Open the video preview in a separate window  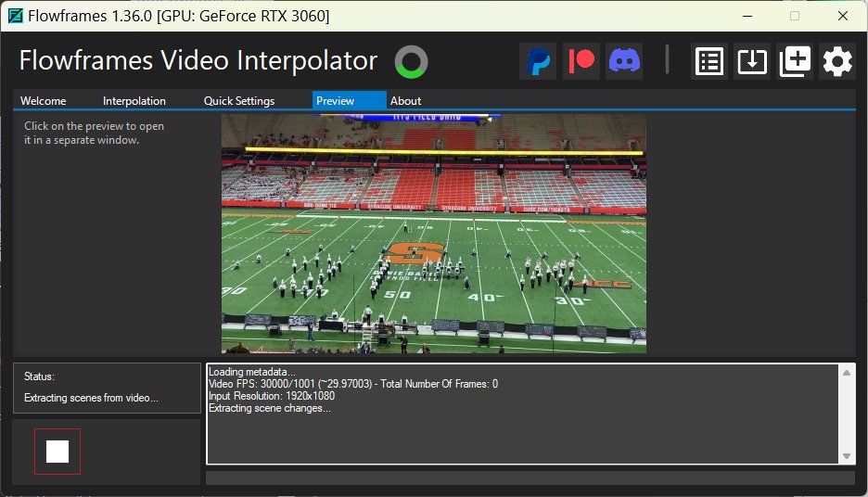tap(434, 234)
